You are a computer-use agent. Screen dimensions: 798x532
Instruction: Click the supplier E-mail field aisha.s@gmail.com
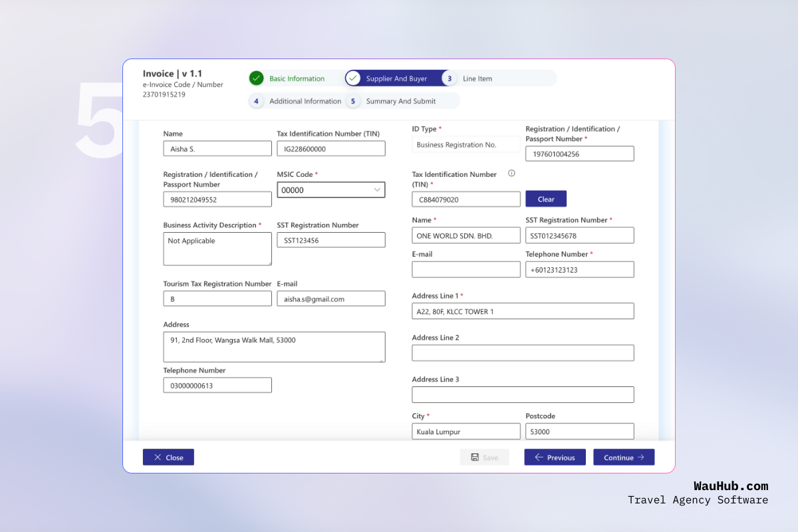point(331,299)
